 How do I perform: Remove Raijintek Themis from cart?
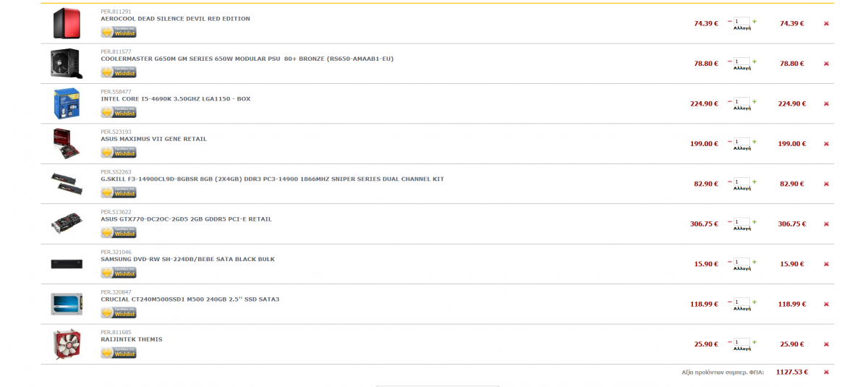pyautogui.click(x=826, y=344)
